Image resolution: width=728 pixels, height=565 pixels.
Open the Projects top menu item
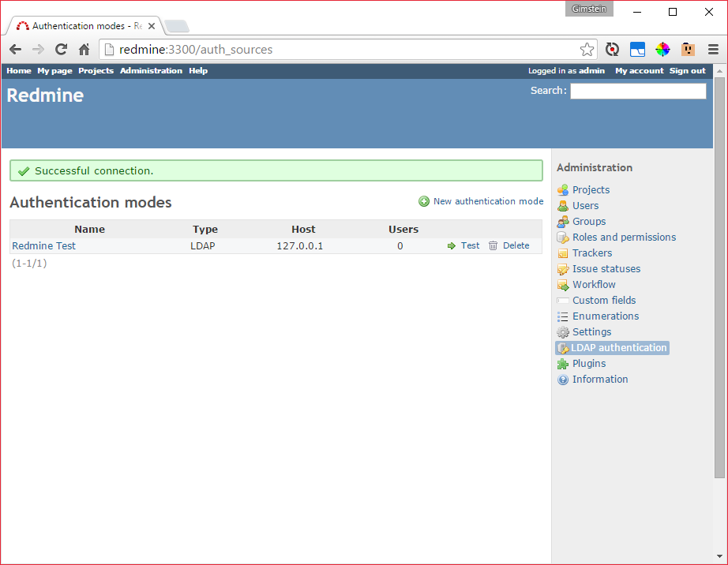click(96, 71)
